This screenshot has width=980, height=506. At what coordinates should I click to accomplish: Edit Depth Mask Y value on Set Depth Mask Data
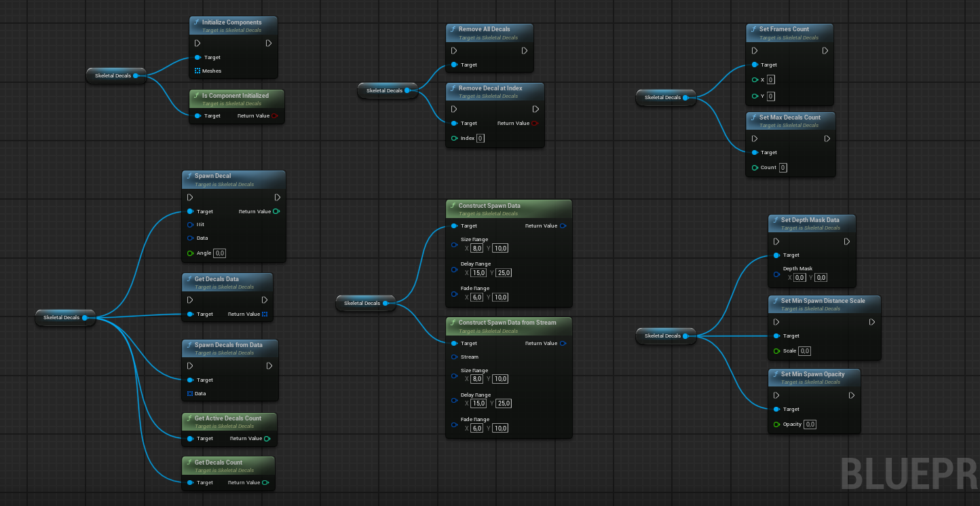[821, 277]
